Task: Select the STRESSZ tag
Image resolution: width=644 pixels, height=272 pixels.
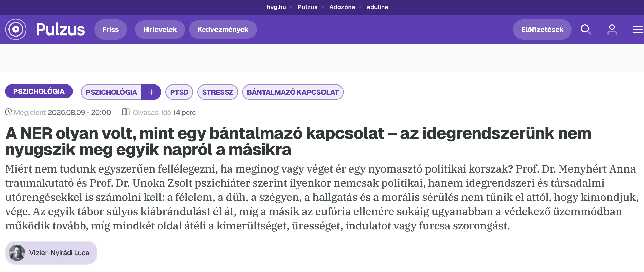Action: pos(218,92)
